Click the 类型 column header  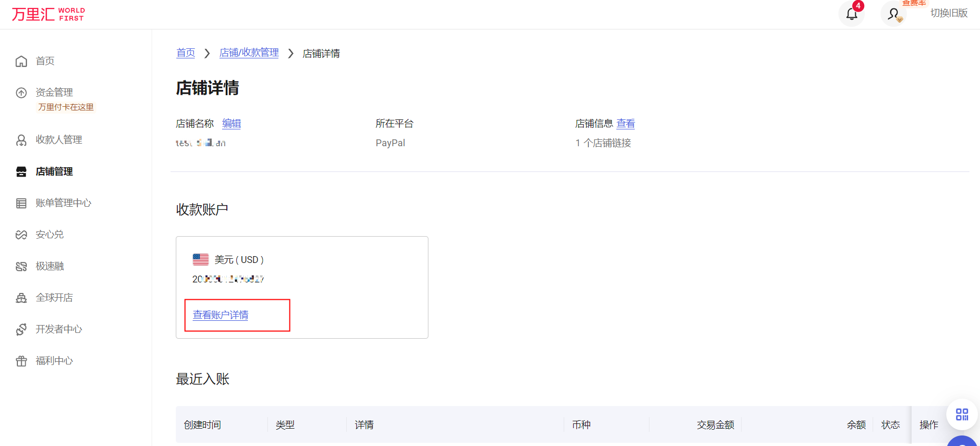point(285,425)
